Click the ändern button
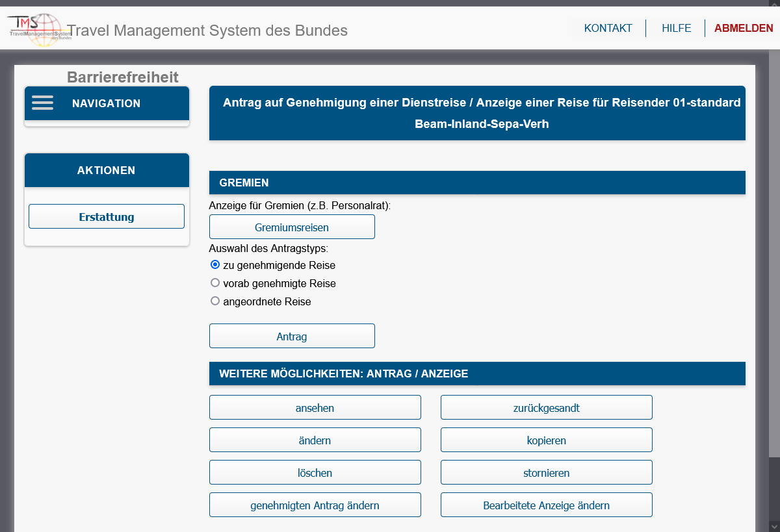780x532 pixels. [315, 440]
